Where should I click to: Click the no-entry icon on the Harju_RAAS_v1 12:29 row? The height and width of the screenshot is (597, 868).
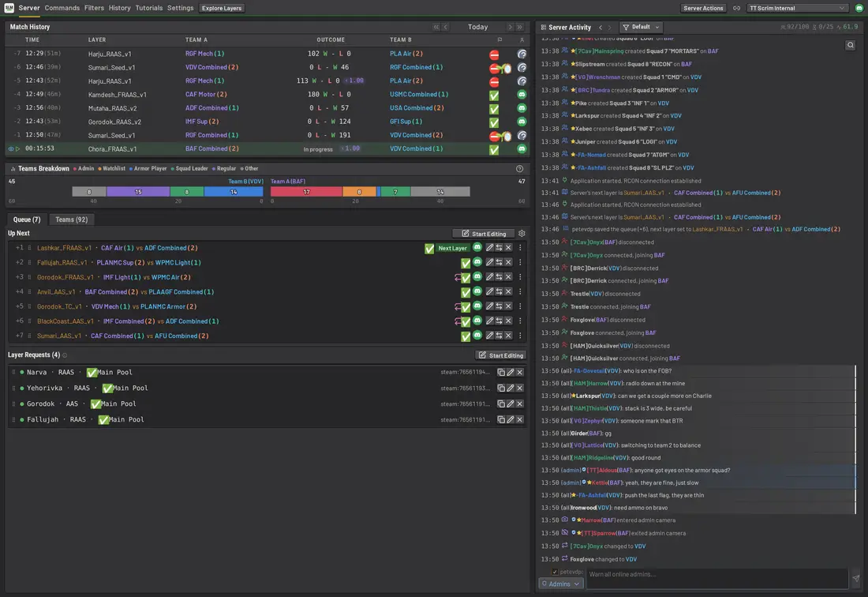tap(494, 54)
